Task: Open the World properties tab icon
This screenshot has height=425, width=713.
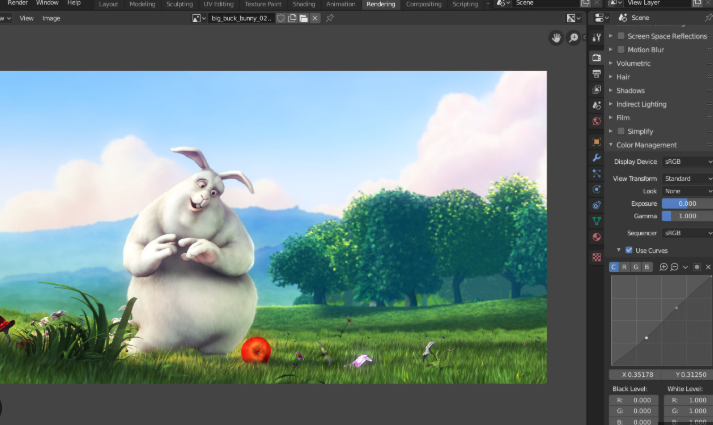Action: [x=597, y=121]
